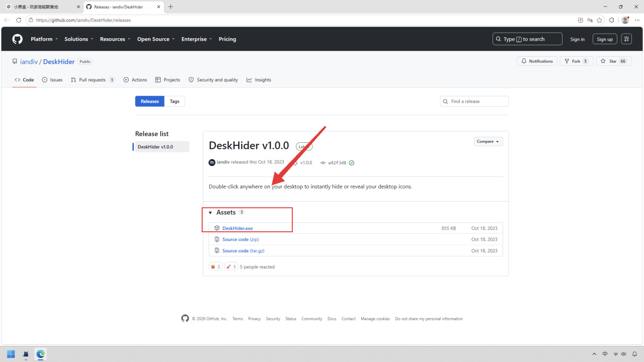Image resolution: width=644 pixels, height=362 pixels.
Task: Click the GitHub logo in the dark header
Action: (18, 39)
